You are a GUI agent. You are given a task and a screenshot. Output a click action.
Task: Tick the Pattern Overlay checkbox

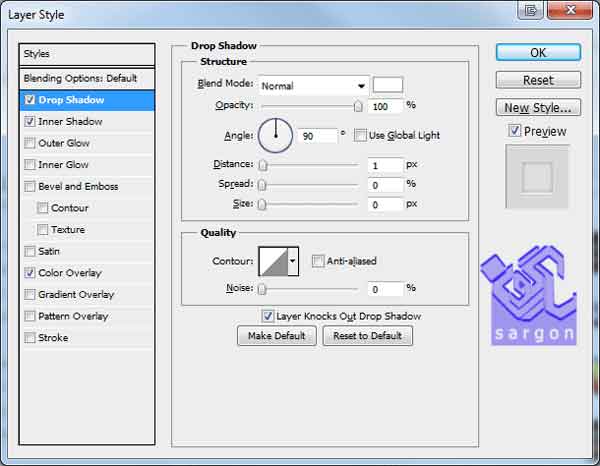[x=30, y=316]
